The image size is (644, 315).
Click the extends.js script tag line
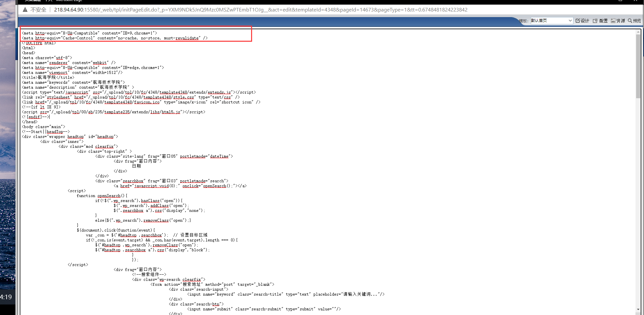139,92
